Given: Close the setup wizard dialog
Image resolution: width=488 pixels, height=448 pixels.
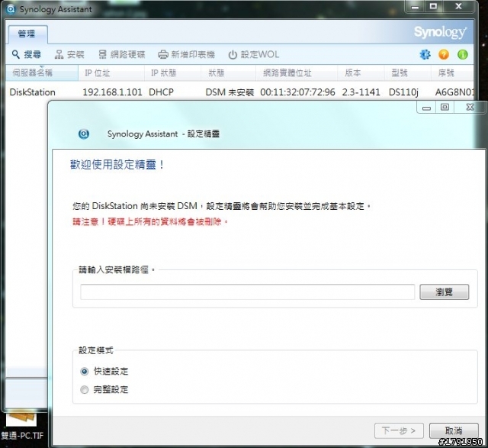Looking at the screenshot, I should pos(470,108).
